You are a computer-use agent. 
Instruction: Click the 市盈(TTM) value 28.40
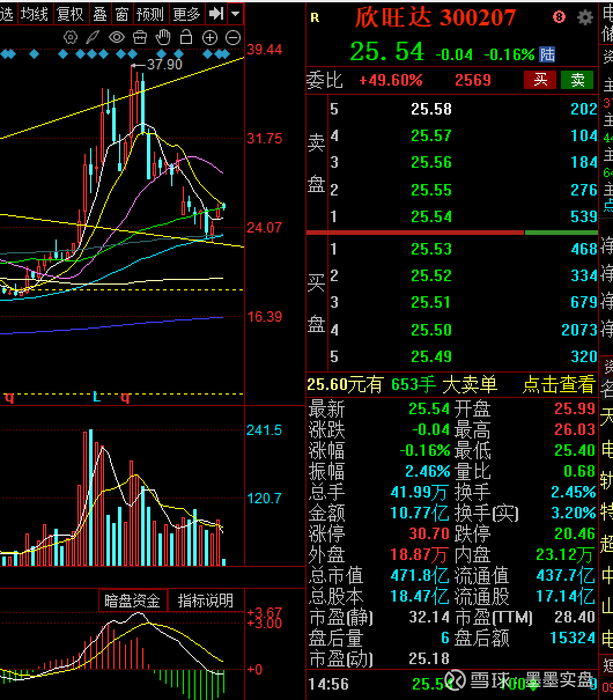(x=574, y=617)
